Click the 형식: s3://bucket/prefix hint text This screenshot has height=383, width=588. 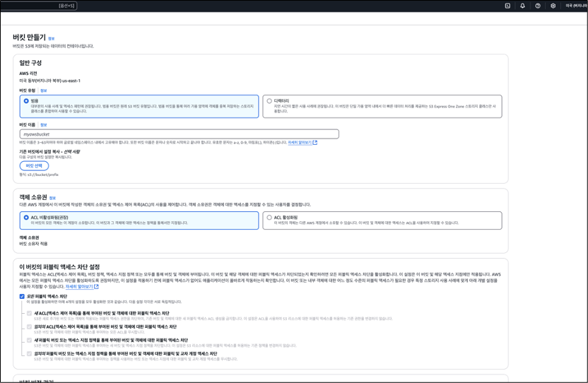click(39, 175)
